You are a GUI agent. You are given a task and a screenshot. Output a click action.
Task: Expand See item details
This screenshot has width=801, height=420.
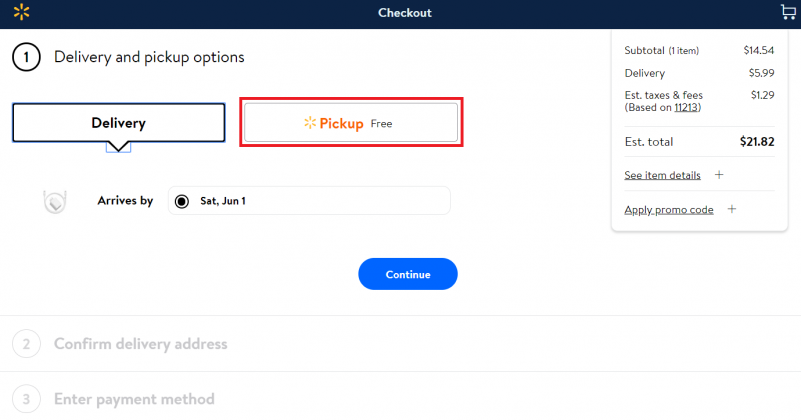tap(662, 175)
